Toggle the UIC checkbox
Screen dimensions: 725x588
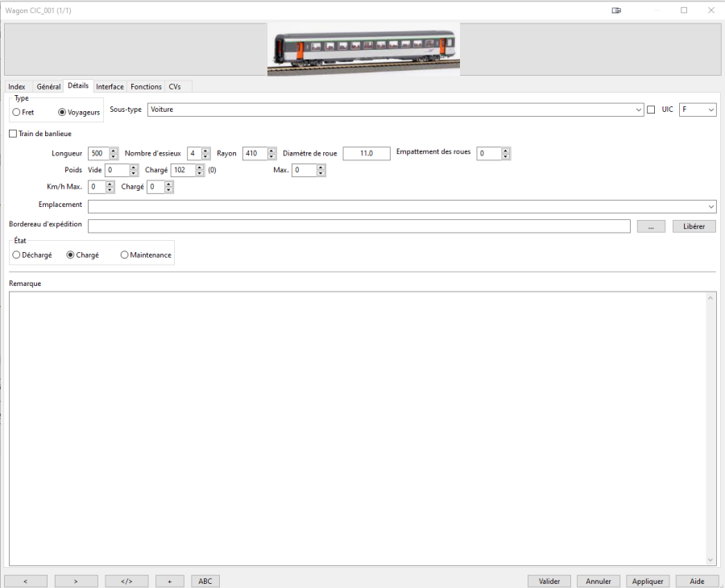pos(651,110)
